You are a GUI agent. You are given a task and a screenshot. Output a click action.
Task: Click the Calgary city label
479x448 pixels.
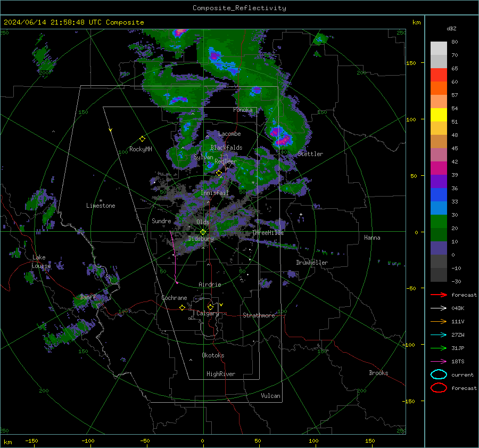208,313
